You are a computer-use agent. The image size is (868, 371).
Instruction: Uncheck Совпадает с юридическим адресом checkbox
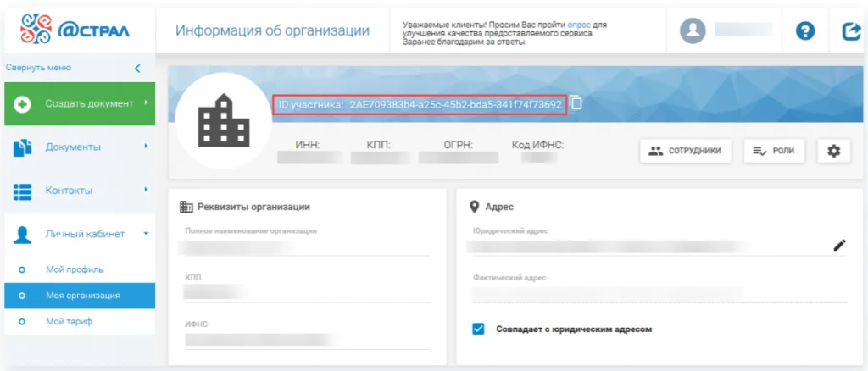478,329
